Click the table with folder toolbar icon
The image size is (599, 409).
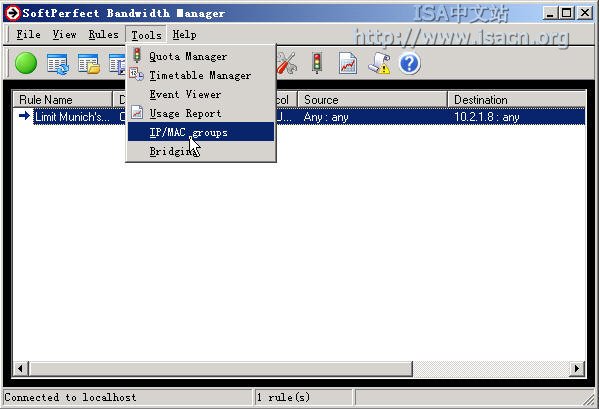tap(89, 63)
